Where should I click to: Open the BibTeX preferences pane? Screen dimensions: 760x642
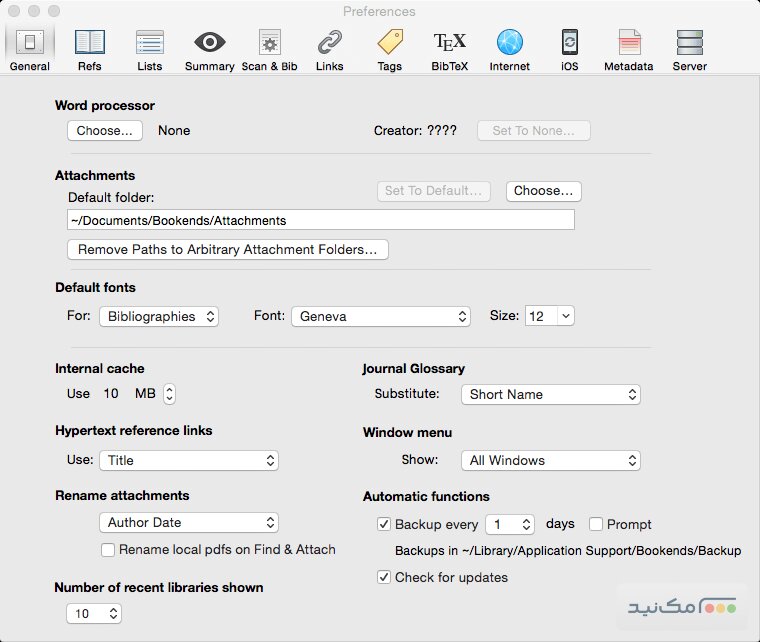(x=449, y=49)
